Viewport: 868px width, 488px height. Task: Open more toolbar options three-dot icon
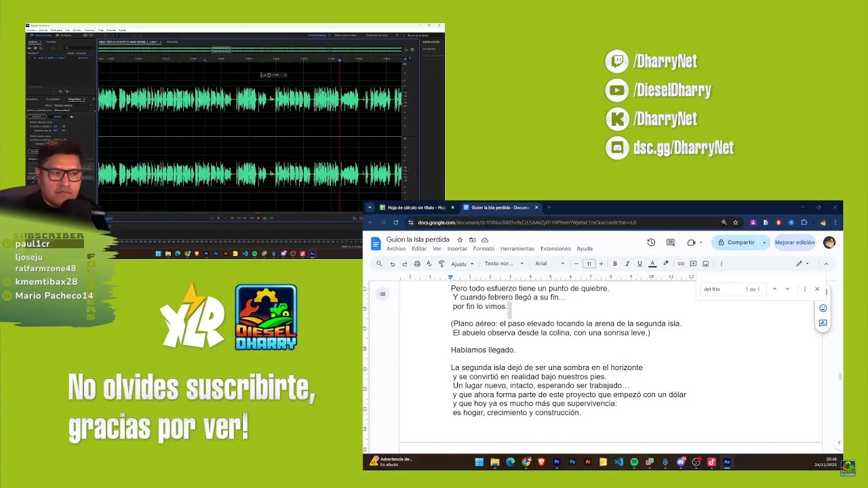click(721, 264)
